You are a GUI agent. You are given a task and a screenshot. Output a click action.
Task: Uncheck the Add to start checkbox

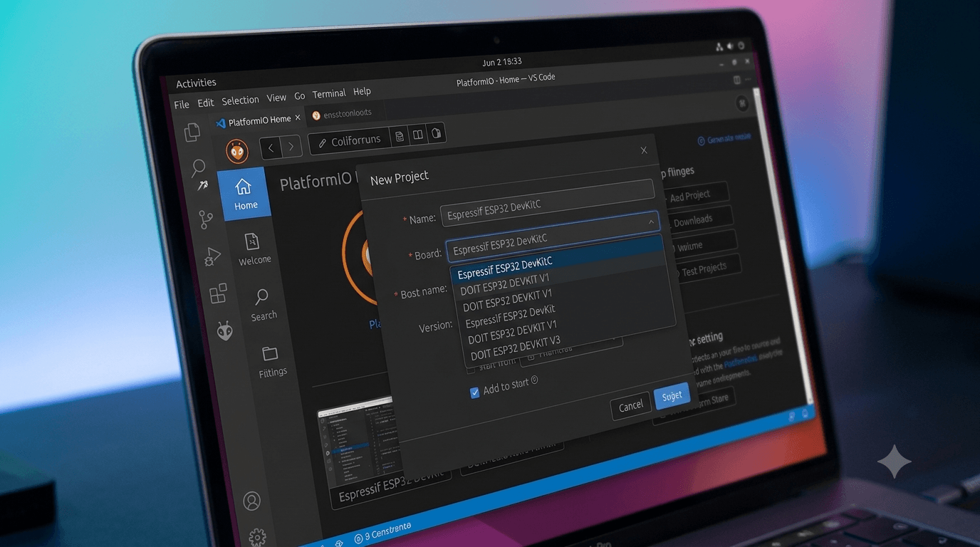point(474,392)
